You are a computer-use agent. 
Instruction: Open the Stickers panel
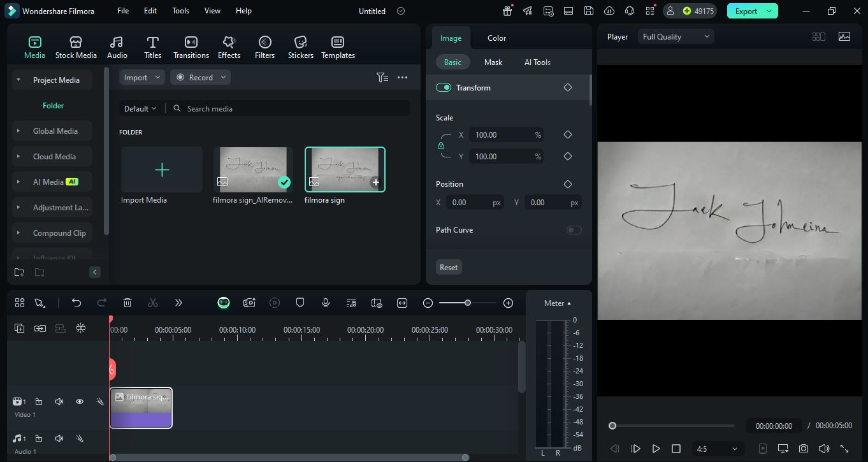[300, 47]
